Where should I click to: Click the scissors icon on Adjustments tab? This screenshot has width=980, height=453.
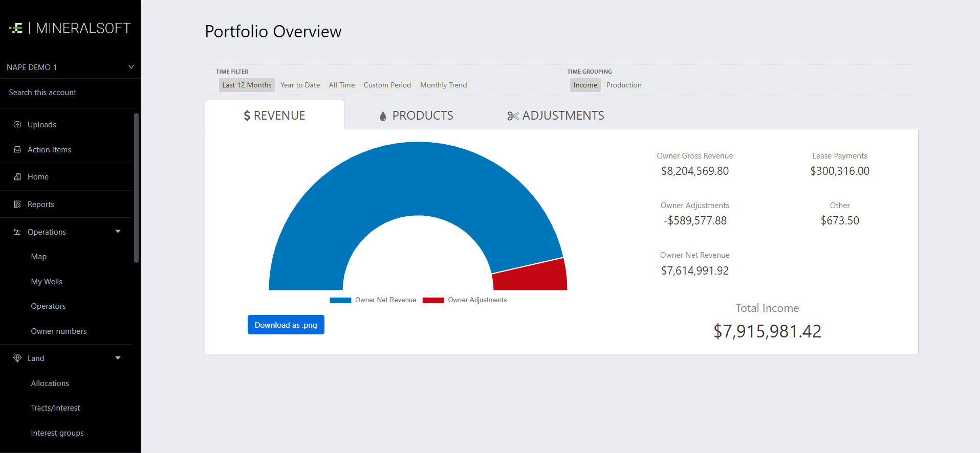coord(513,116)
